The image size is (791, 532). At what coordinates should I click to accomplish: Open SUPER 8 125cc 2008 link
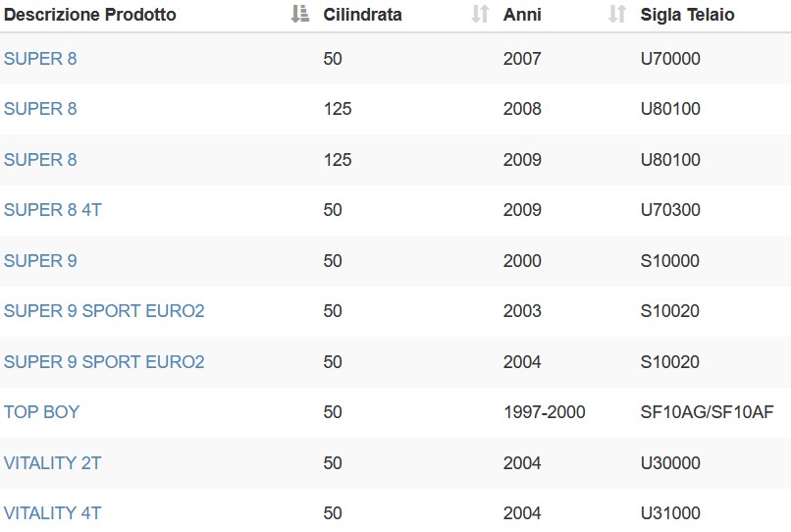tap(40, 109)
